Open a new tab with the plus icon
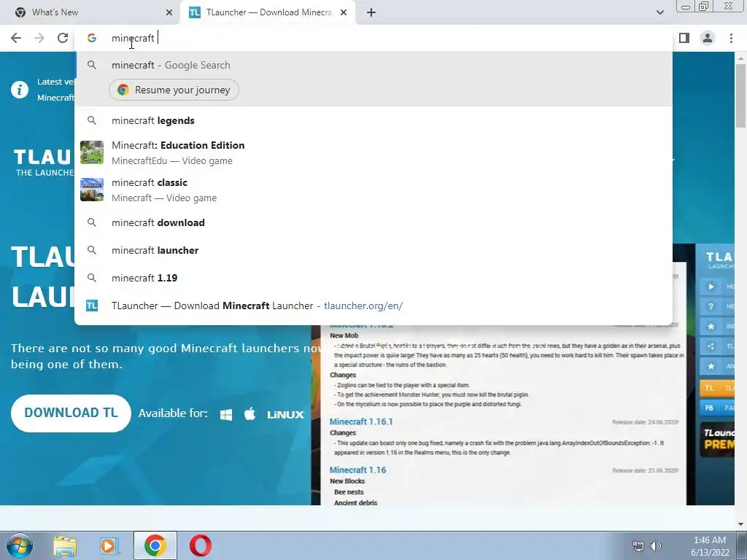 [x=371, y=12]
